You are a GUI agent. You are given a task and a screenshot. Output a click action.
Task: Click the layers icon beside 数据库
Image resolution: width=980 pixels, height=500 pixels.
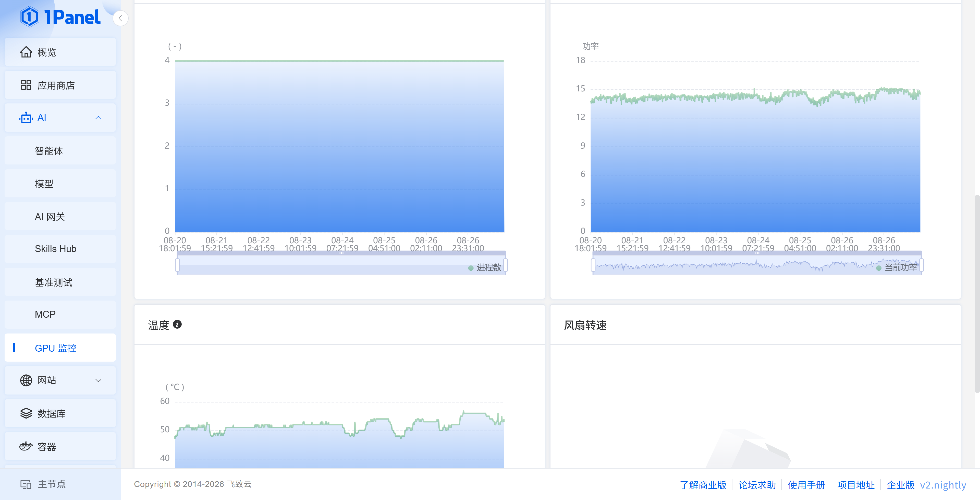tap(26, 413)
